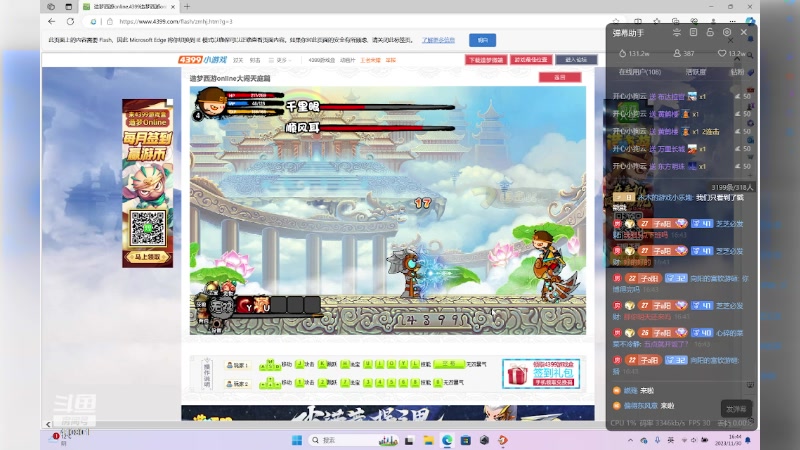The image size is (800, 450).
Task: Click the 3199条/318人 counter
Action: (732, 187)
